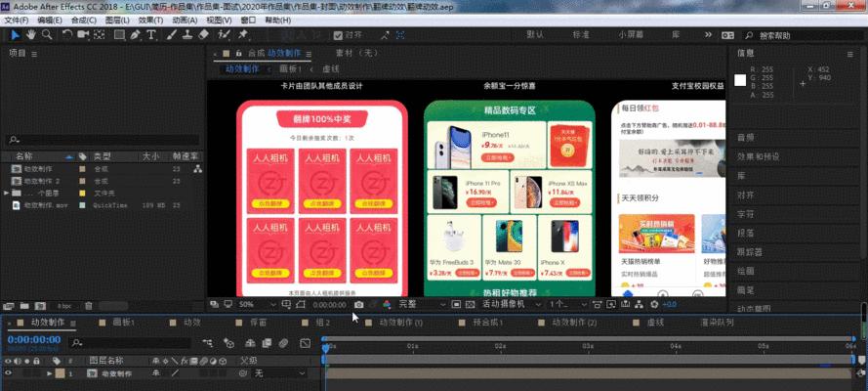This screenshot has width=868, height=391.
Task: Select the Clone Stamp tool
Action: tap(187, 35)
